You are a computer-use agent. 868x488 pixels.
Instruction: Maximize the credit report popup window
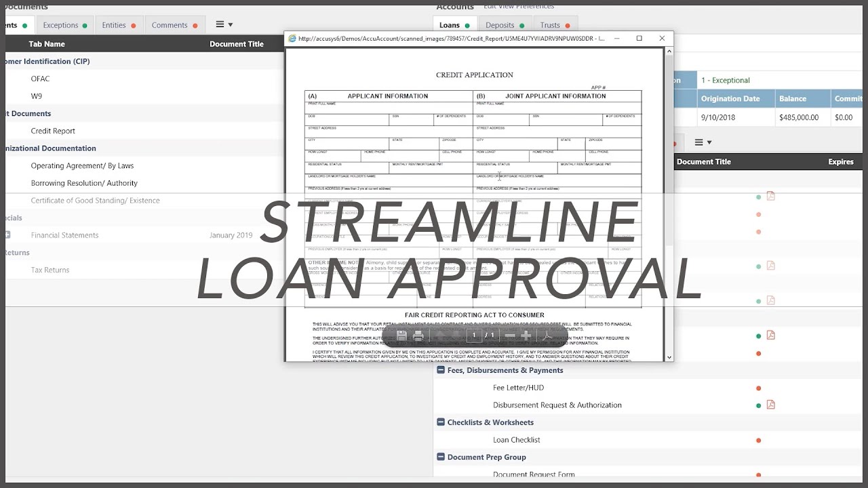click(639, 39)
